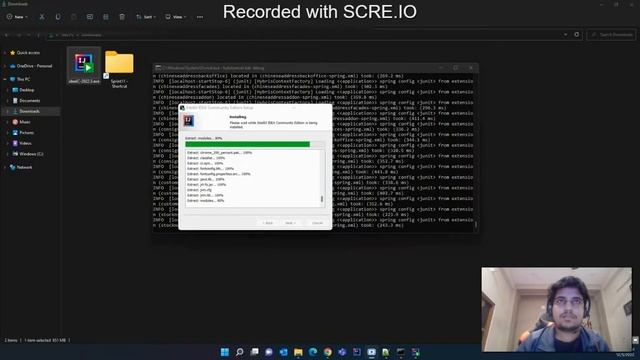The height and width of the screenshot is (360, 640).
Task: Expand the Network tree node
Action: coord(5,167)
